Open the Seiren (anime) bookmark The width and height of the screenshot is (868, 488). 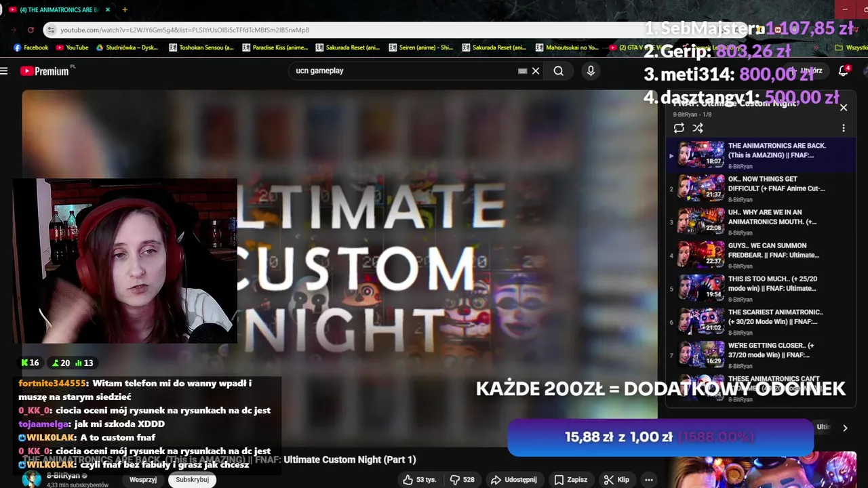click(x=421, y=47)
